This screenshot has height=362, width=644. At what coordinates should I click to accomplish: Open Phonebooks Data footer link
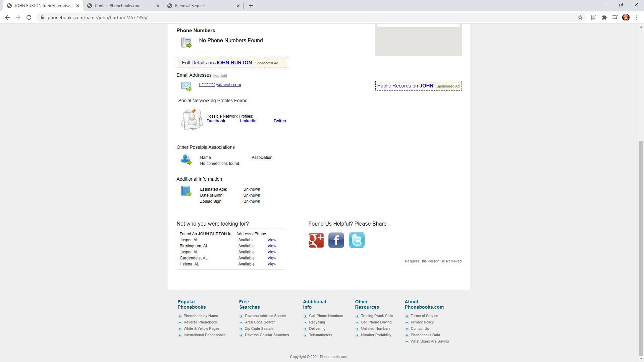(425, 335)
